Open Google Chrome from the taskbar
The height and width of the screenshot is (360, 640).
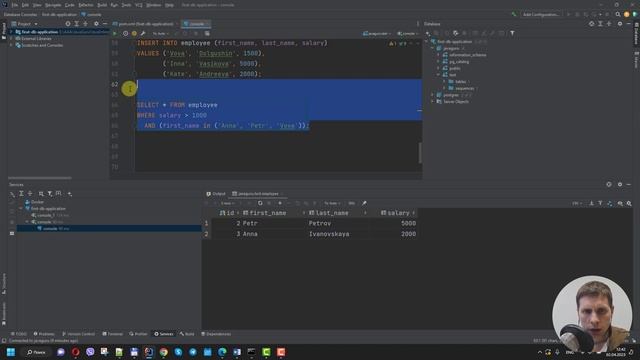pos(164,352)
